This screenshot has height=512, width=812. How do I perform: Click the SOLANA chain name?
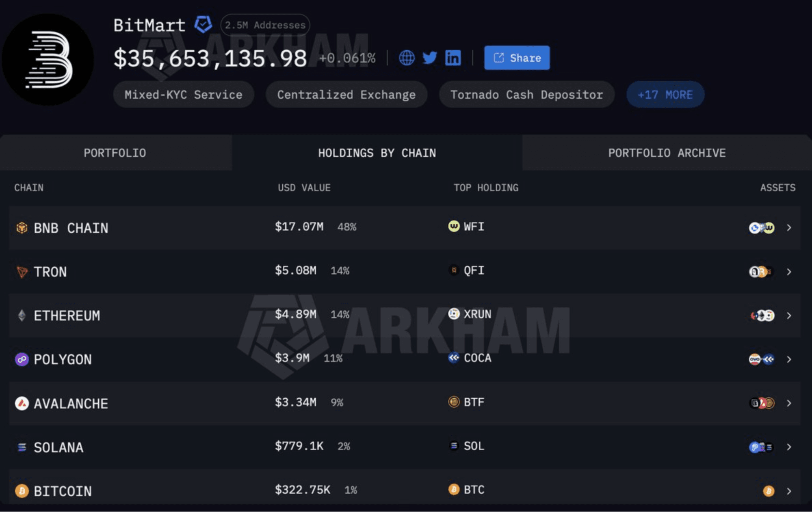point(59,447)
